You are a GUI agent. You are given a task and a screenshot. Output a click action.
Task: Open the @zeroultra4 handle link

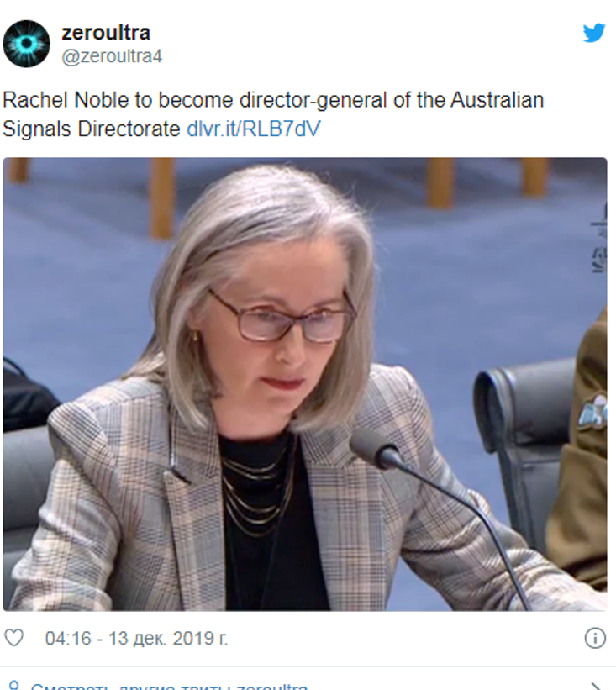click(112, 56)
